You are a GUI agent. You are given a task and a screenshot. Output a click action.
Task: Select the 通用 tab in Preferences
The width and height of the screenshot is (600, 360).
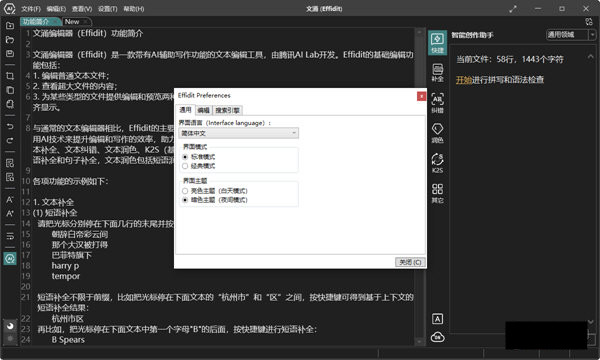click(x=185, y=110)
